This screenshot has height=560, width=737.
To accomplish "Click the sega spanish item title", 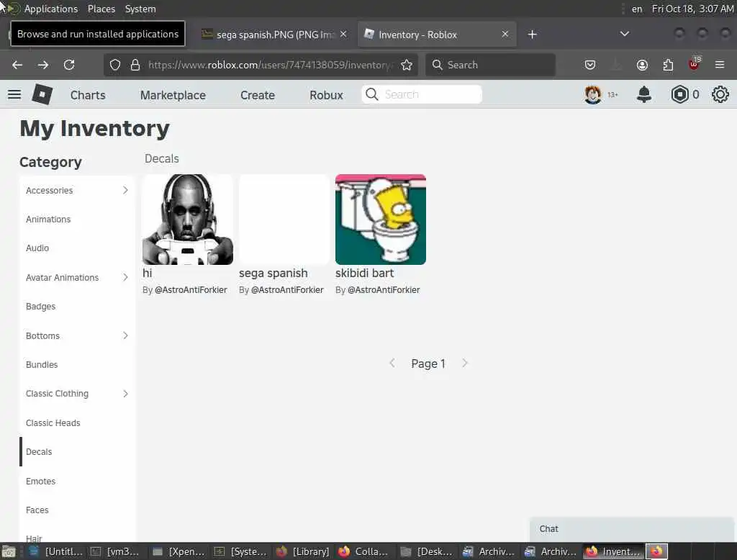I will pyautogui.click(x=273, y=274).
